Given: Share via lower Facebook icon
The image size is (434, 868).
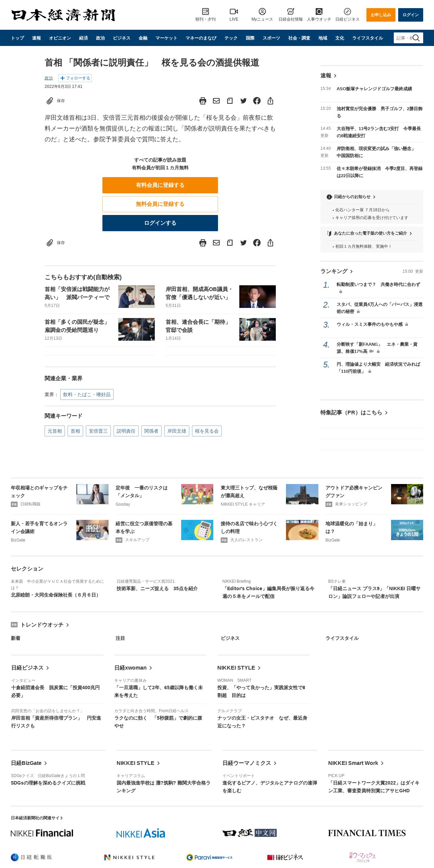Looking at the screenshot, I should [x=257, y=243].
